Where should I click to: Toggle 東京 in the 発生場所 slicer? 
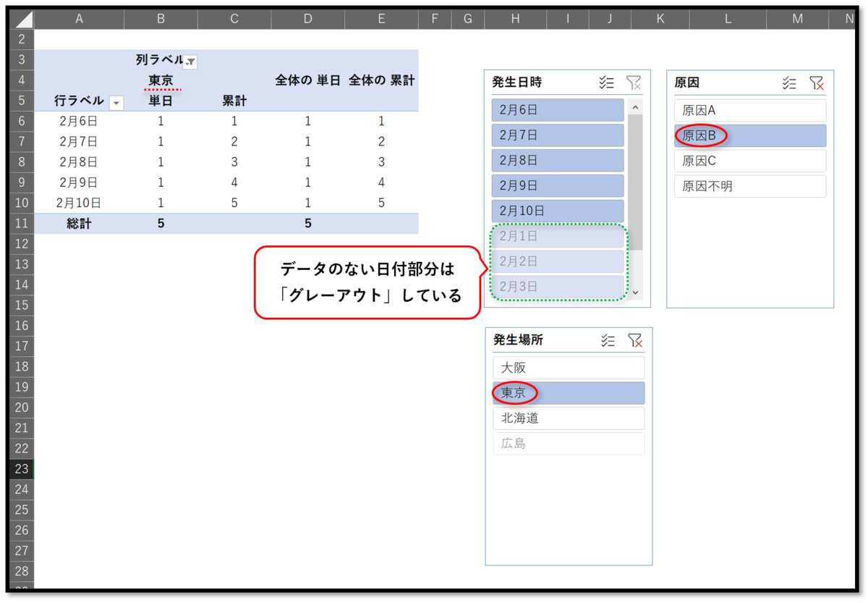tap(568, 392)
